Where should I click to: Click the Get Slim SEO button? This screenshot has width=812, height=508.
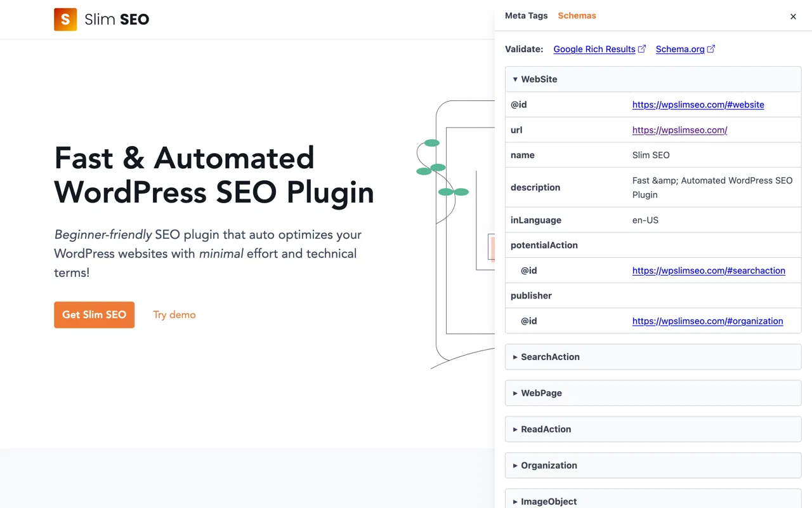94,315
